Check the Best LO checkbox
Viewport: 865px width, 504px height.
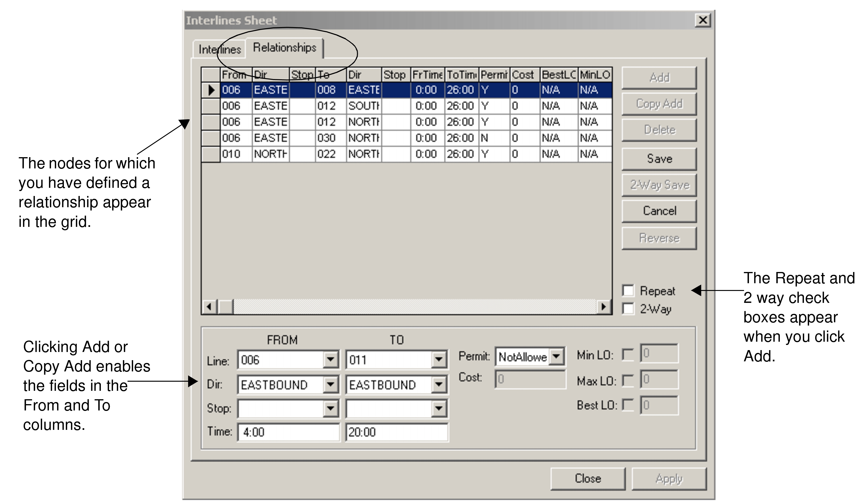628,405
